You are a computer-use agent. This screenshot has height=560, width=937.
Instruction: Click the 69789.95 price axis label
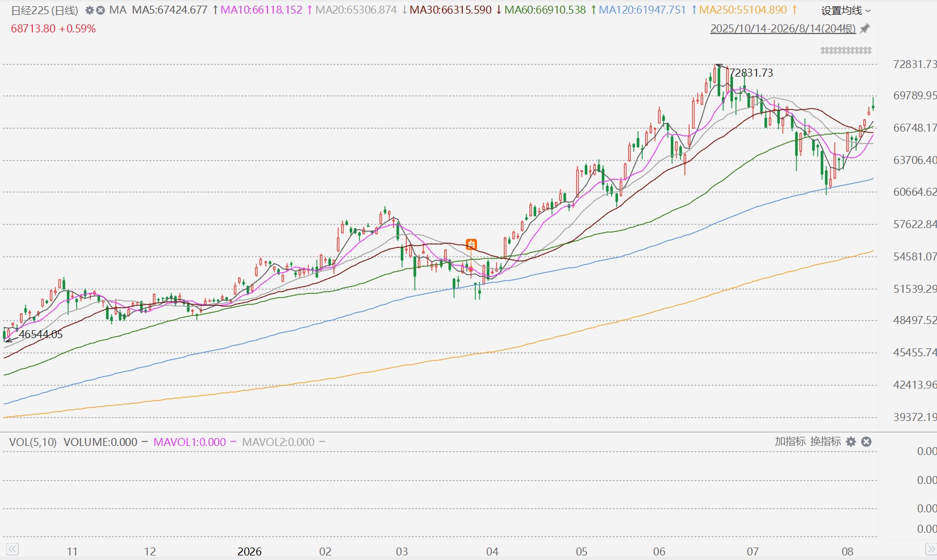915,95
